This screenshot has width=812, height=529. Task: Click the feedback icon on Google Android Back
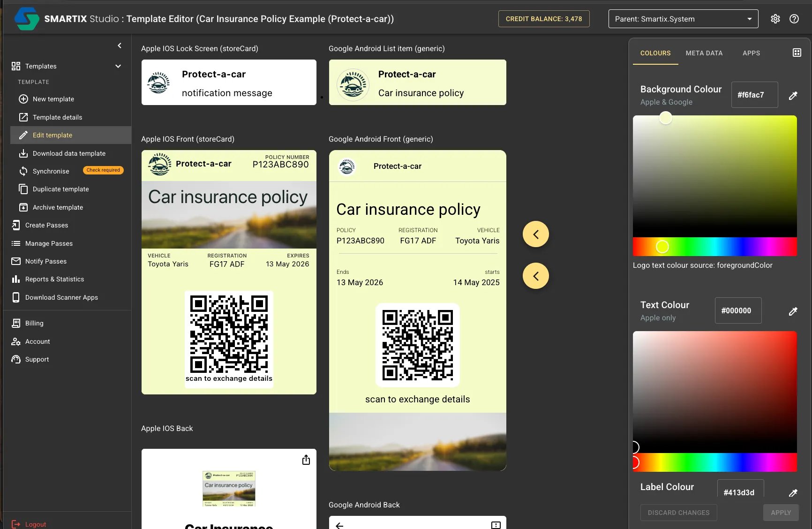pyautogui.click(x=496, y=525)
